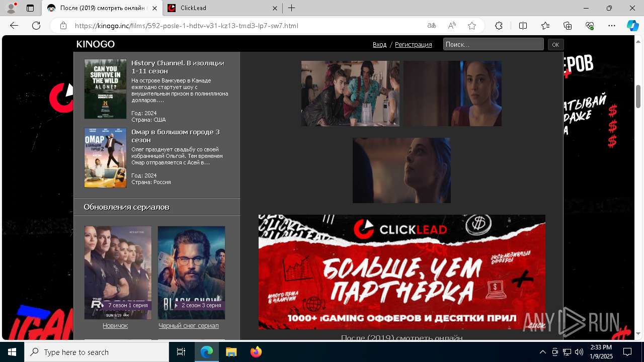Open the Collections icon
The height and width of the screenshot is (362, 644).
[x=568, y=26]
